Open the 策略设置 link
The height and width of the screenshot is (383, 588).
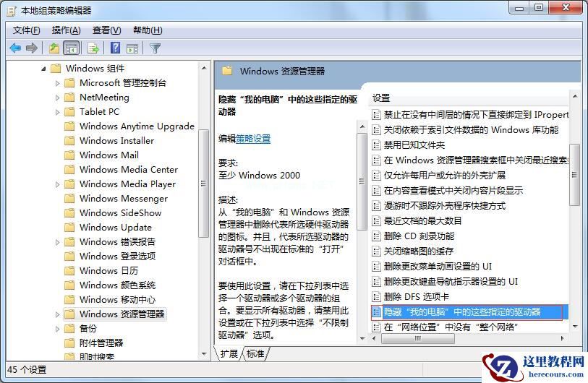253,139
